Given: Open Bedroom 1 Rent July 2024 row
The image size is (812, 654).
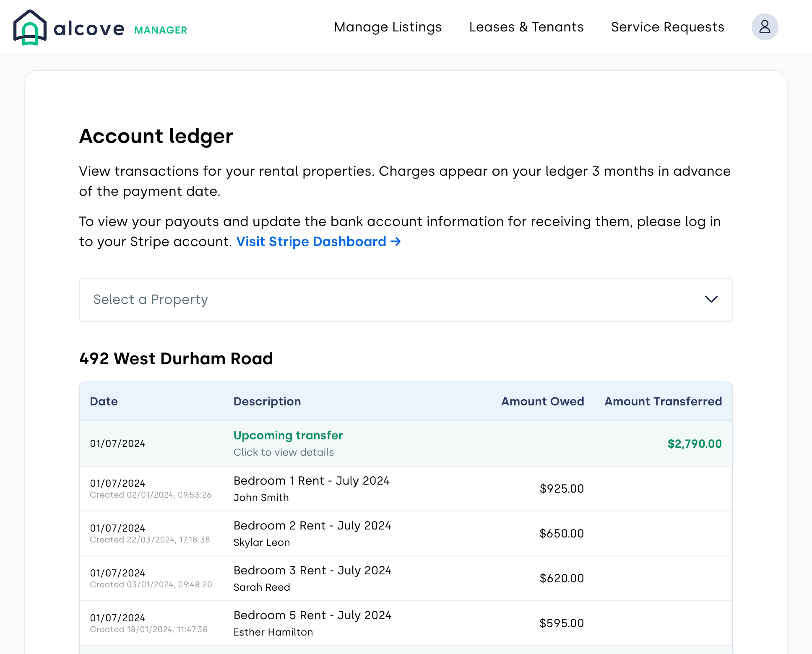Looking at the screenshot, I should pyautogui.click(x=311, y=481).
